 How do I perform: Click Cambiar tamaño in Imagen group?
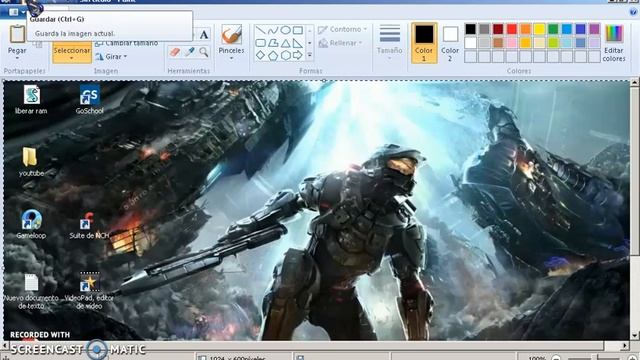[127, 43]
